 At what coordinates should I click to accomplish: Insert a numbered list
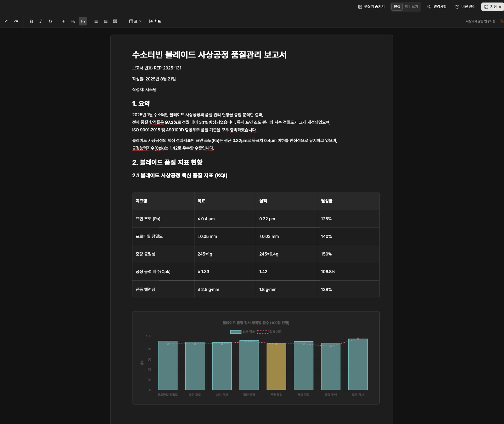[106, 21]
